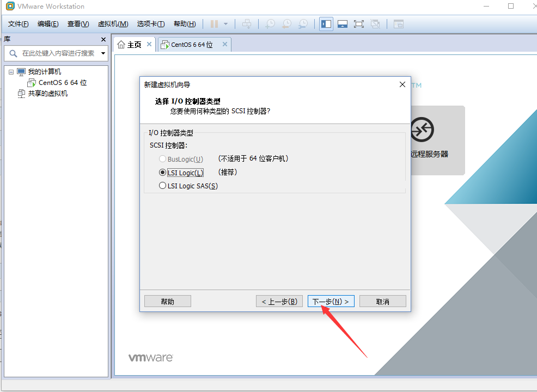The image size is (537, 392).
Task: Click the CentOS VM icon in library tree
Action: pyautogui.click(x=32, y=83)
